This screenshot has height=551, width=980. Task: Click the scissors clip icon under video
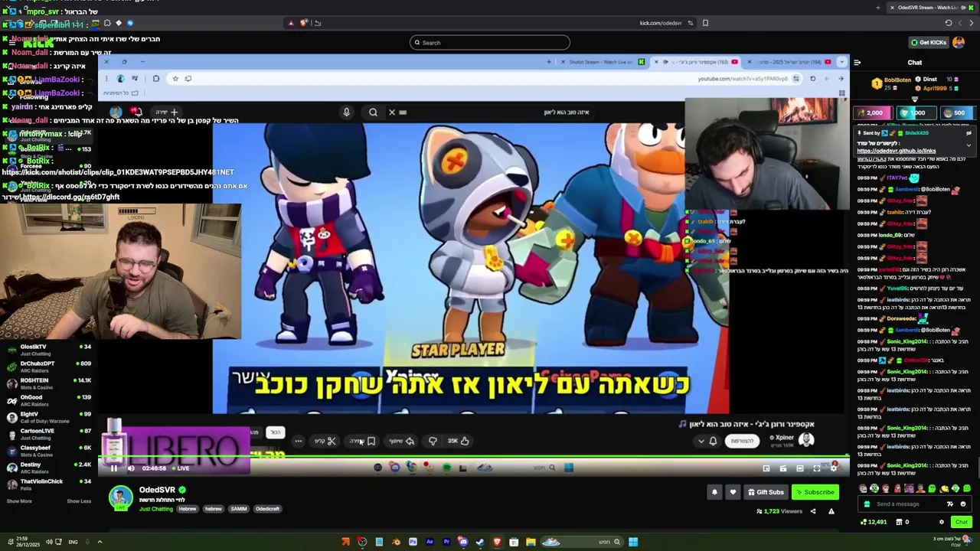coord(332,441)
